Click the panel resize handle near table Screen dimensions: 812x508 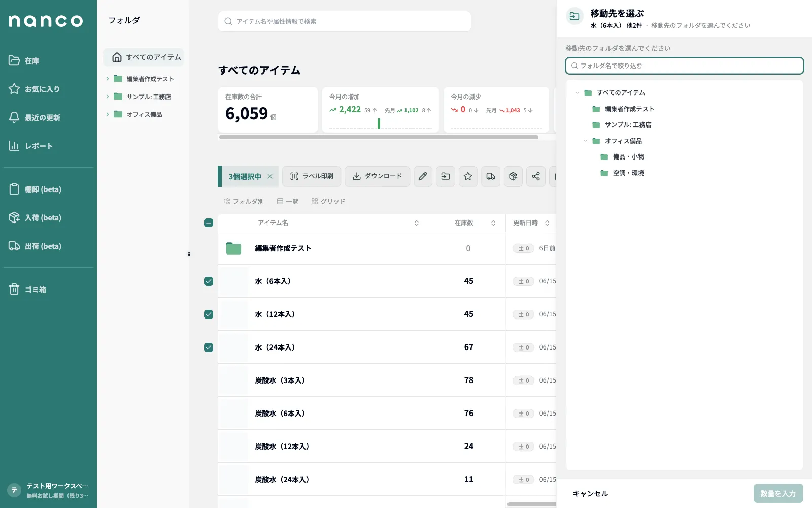189,254
